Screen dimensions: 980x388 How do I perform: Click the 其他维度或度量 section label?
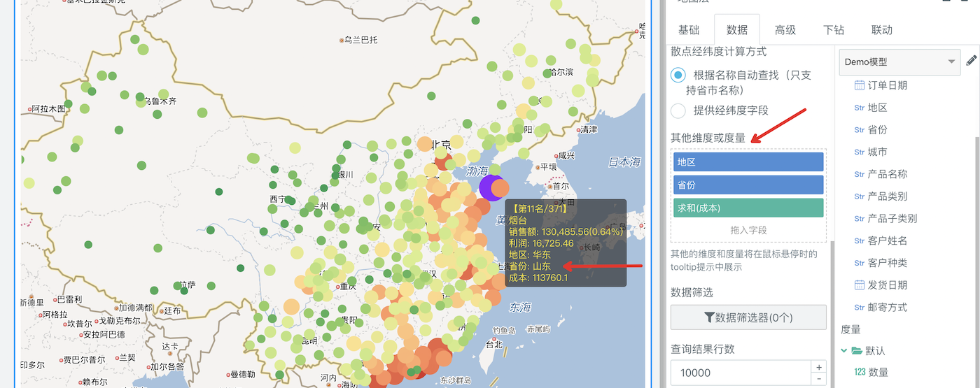[x=708, y=138]
